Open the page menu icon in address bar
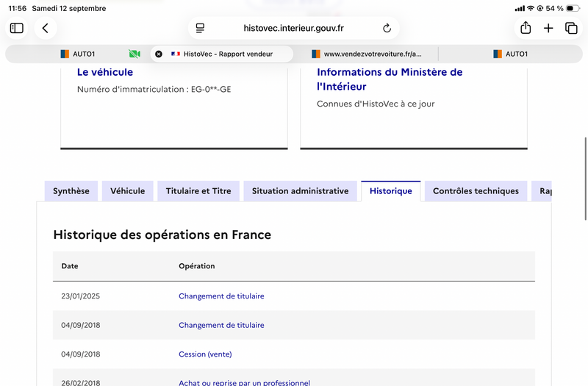The image size is (588, 386). (200, 28)
